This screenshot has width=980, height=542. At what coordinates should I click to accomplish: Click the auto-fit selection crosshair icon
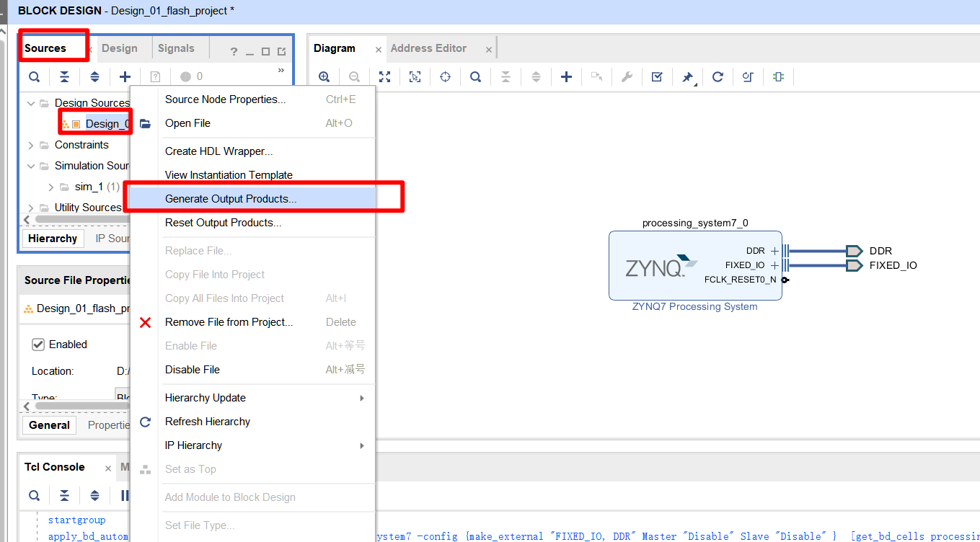(446, 76)
